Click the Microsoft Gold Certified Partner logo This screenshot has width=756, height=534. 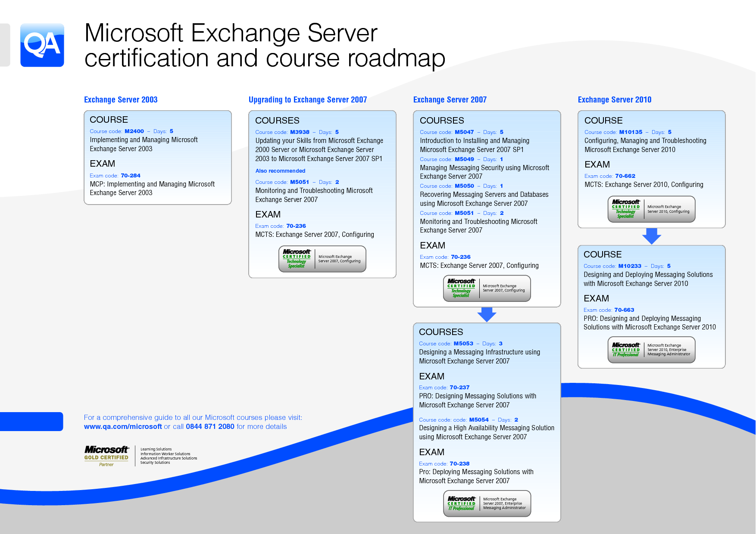pos(106,456)
